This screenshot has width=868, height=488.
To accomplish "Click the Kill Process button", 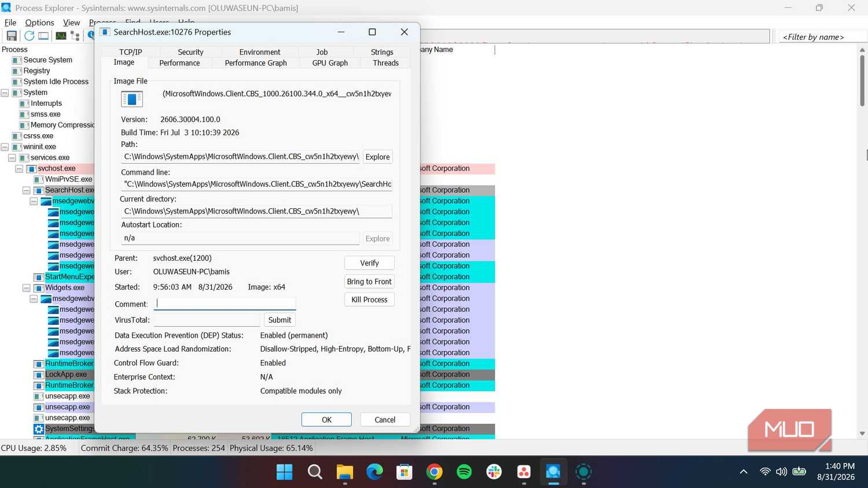I will pos(369,300).
